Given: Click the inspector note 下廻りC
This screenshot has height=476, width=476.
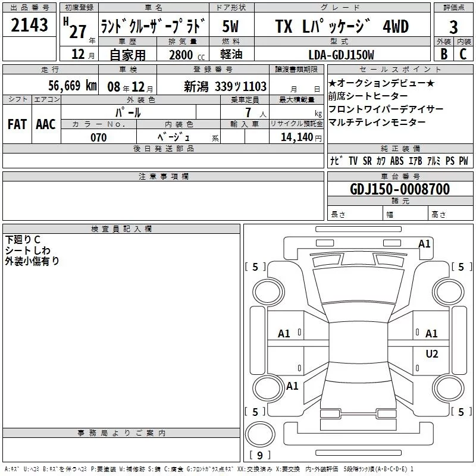Looking at the screenshot, I should [23, 239].
